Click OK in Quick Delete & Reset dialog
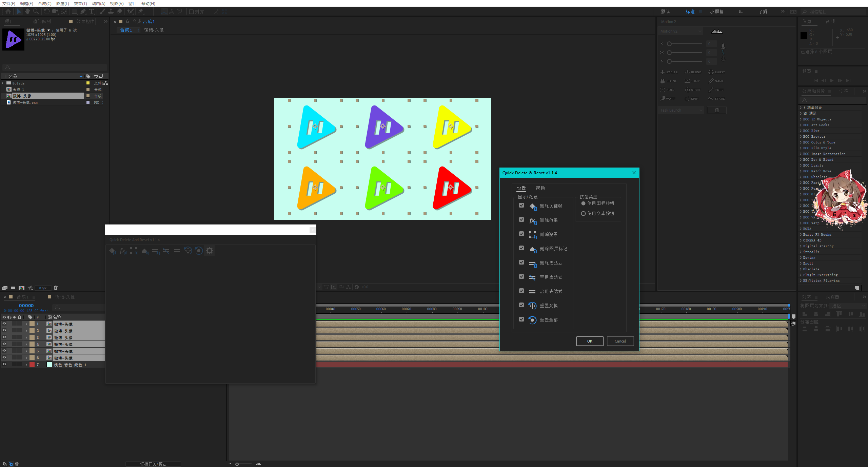868x467 pixels. point(590,341)
